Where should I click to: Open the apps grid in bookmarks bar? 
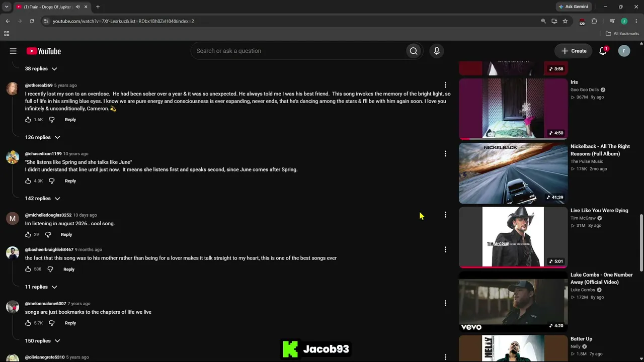pyautogui.click(x=7, y=34)
